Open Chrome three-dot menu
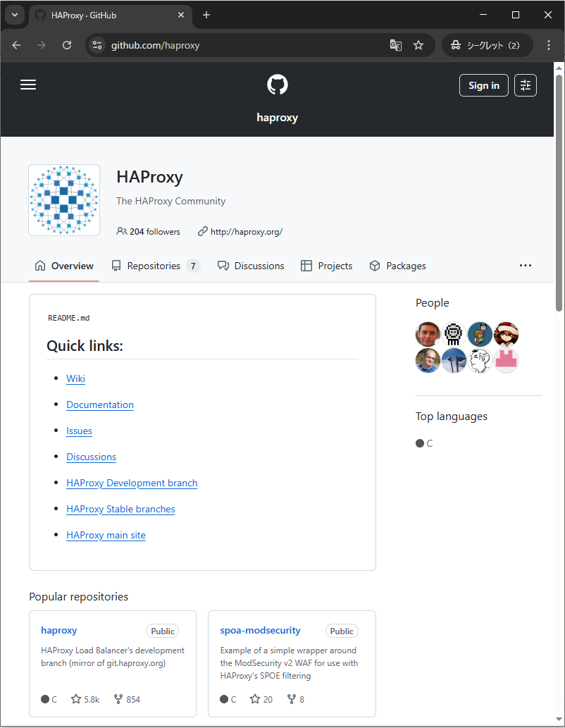Image resolution: width=565 pixels, height=728 pixels. tap(549, 45)
